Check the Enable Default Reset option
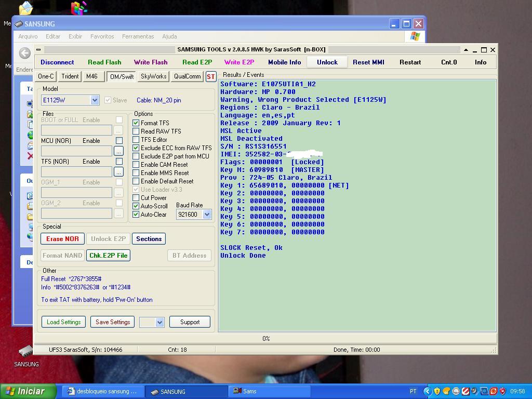 point(136,181)
